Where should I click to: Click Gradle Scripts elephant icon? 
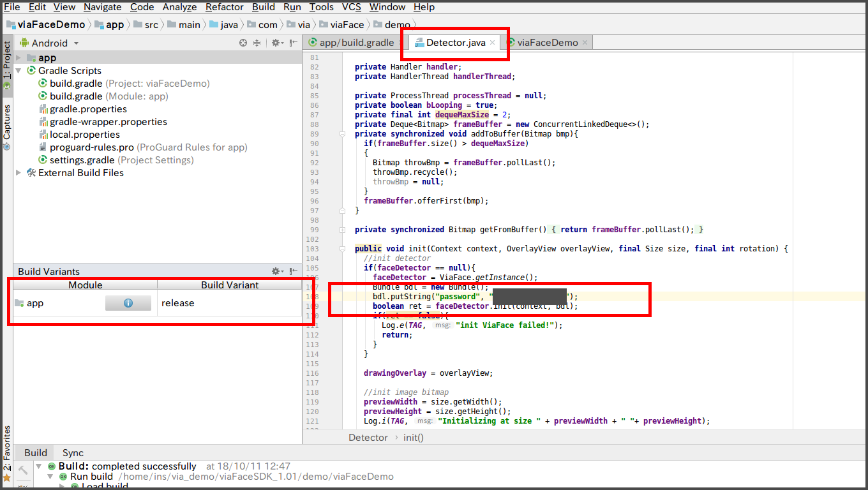(31, 71)
